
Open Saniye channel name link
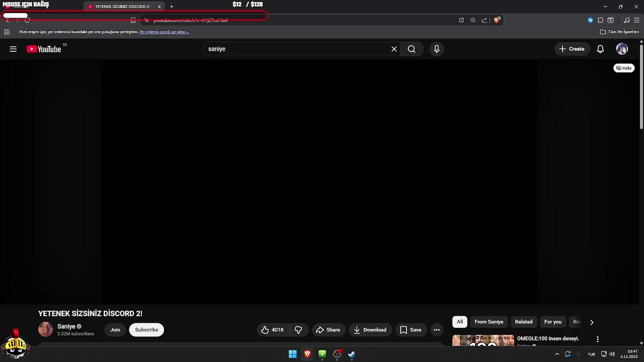[x=66, y=326]
